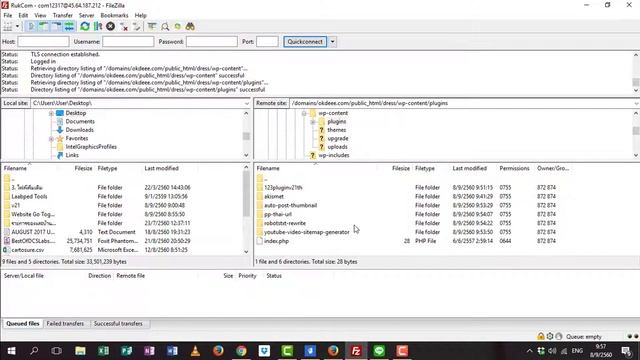The height and width of the screenshot is (360, 640).
Task: Open VLC from the taskbar
Action: pyautogui.click(x=195, y=351)
